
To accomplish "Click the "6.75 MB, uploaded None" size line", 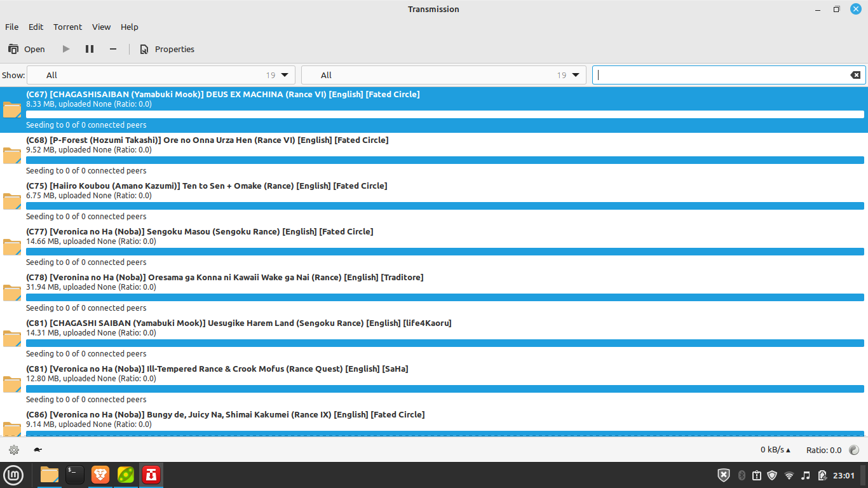I will click(x=89, y=196).
